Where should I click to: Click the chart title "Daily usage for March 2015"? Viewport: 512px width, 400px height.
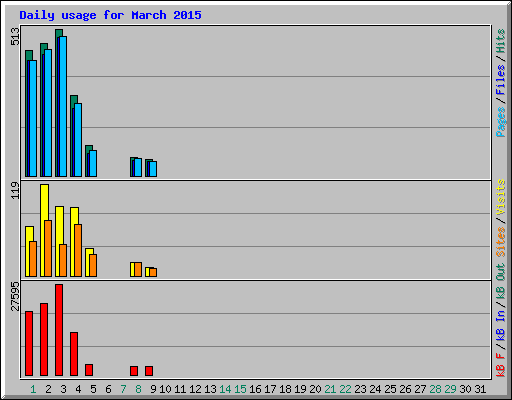(110, 15)
